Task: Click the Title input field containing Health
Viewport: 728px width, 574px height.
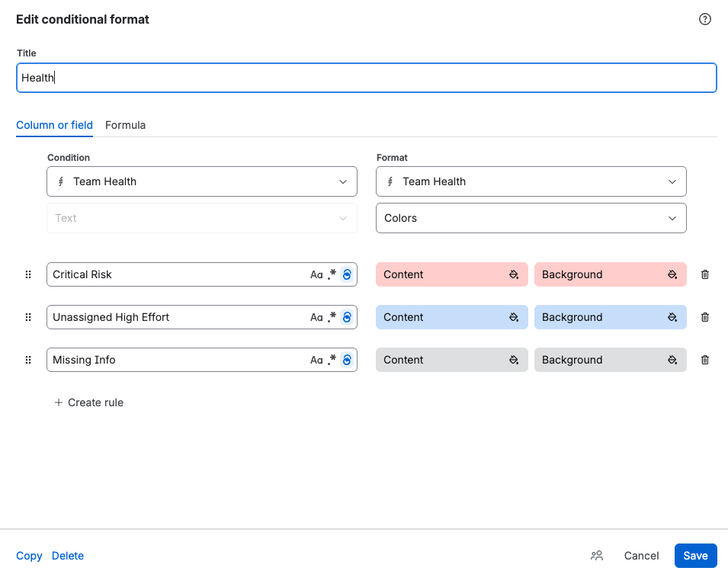Action: tap(367, 78)
